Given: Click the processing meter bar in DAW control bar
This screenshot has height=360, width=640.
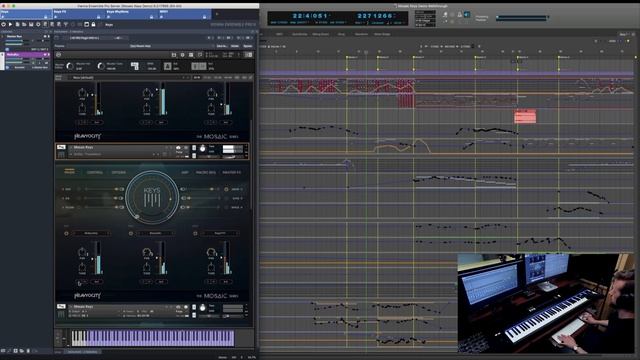Looking at the screenshot, I should (x=522, y=18).
